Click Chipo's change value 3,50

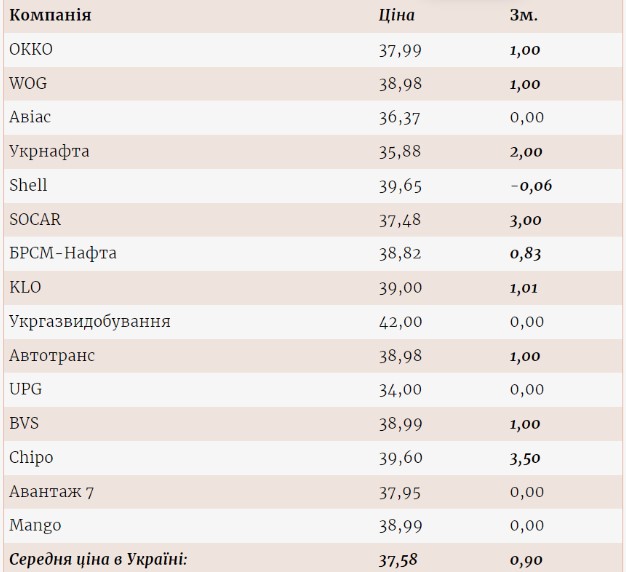click(x=525, y=457)
